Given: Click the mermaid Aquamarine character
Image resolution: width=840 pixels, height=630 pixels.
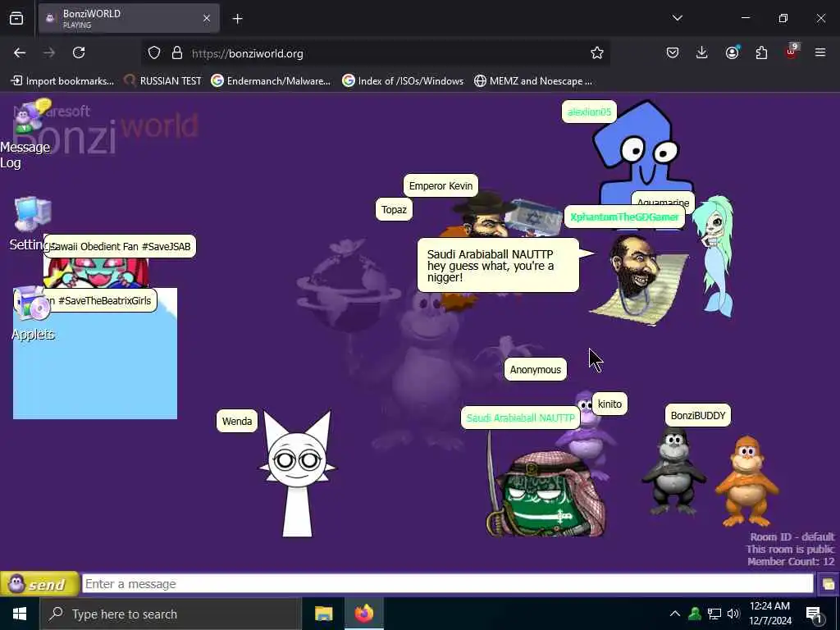Looking at the screenshot, I should point(714,256).
